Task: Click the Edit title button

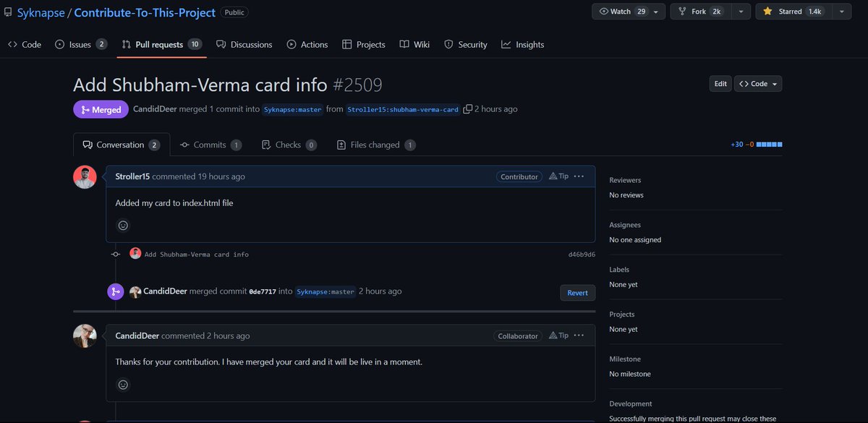Action: point(720,84)
